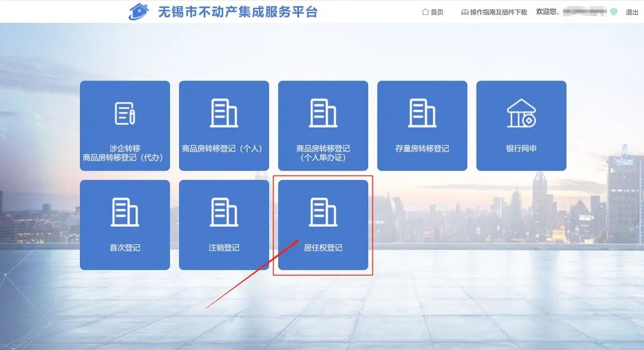Open the 涉企转移 商品房转移登记（代办） tile
The image size is (644, 350).
tap(125, 126)
